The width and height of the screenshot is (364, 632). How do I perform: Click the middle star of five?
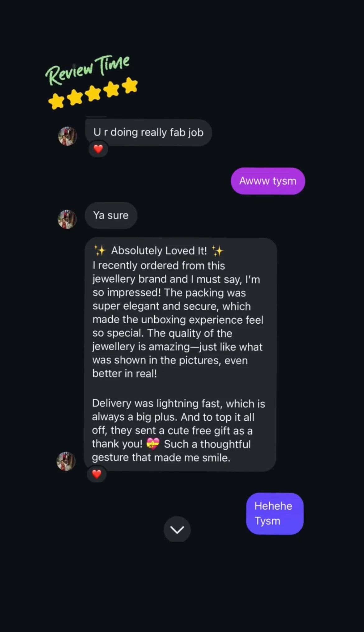tap(93, 93)
